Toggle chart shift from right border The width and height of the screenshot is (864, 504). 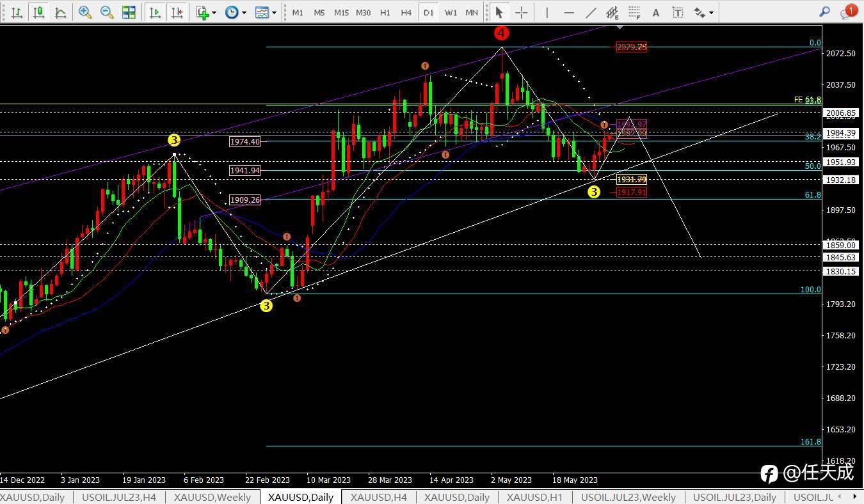tap(177, 12)
